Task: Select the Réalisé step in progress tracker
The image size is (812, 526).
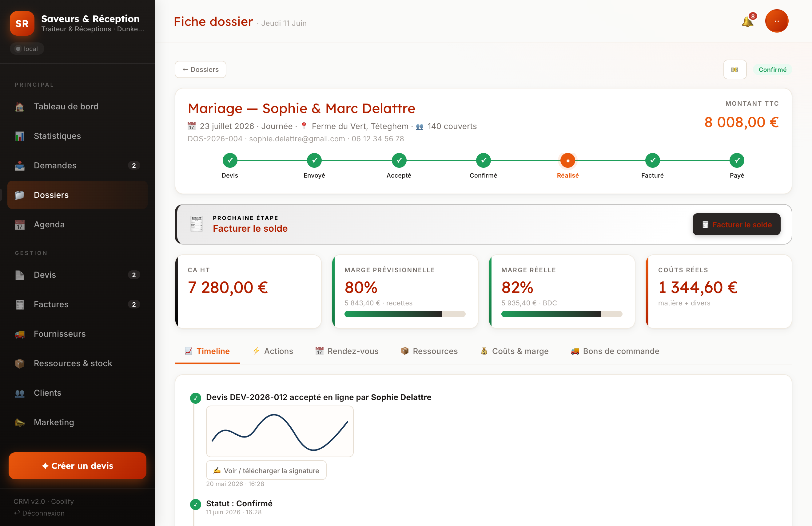Action: (x=568, y=161)
